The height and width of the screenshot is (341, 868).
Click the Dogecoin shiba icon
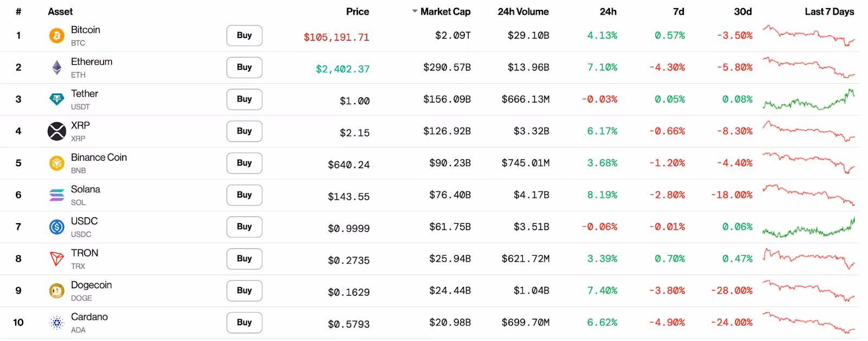tap(56, 291)
